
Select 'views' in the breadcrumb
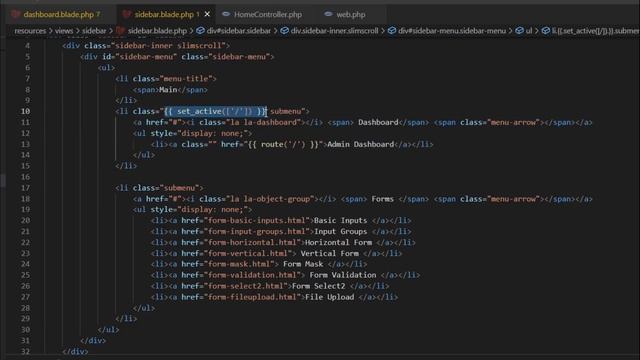[x=64, y=31]
